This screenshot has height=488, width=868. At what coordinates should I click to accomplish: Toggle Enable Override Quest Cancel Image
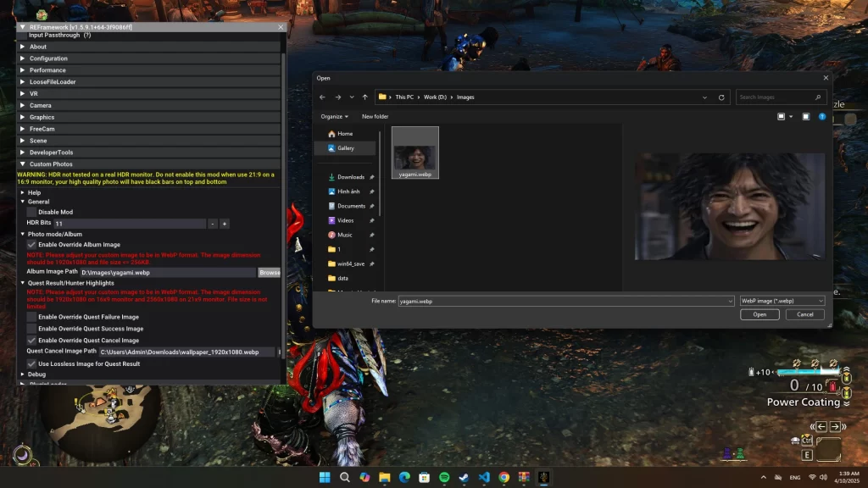31,341
